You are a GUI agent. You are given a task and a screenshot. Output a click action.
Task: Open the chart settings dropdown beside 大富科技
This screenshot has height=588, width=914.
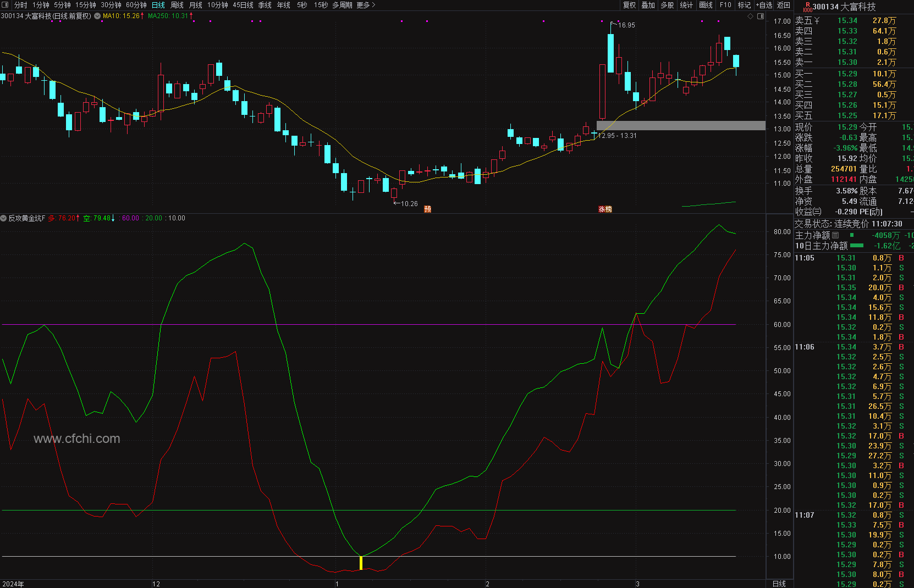(x=97, y=16)
